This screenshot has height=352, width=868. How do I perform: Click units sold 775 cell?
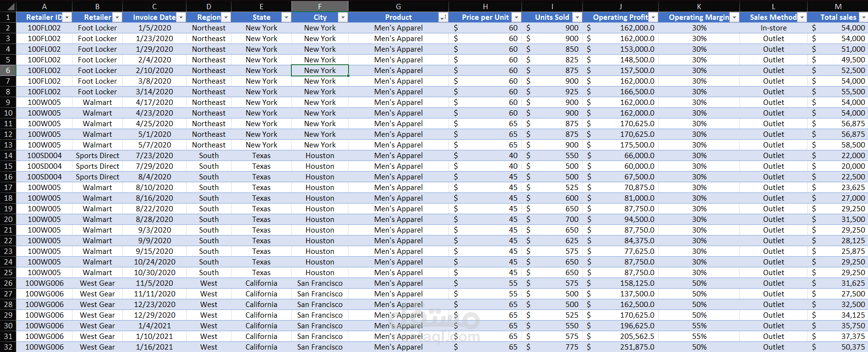pyautogui.click(x=552, y=347)
